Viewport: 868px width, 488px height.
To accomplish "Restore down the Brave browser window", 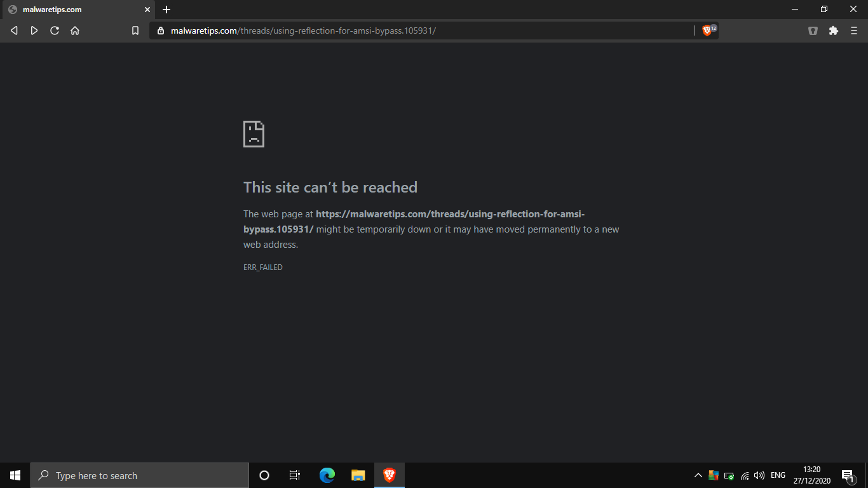I will [824, 10].
